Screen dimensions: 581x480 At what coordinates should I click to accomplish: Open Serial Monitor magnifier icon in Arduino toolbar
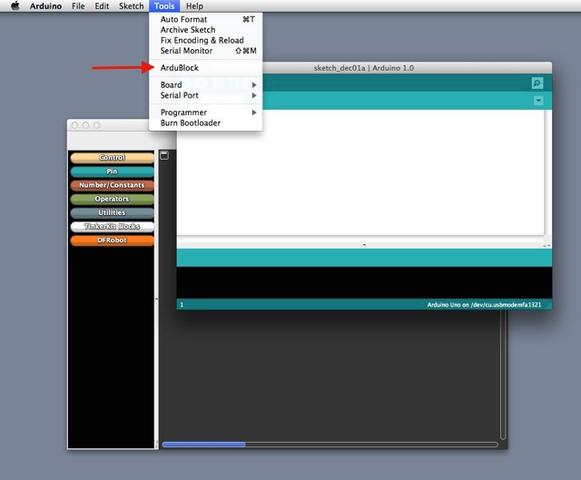[x=537, y=83]
